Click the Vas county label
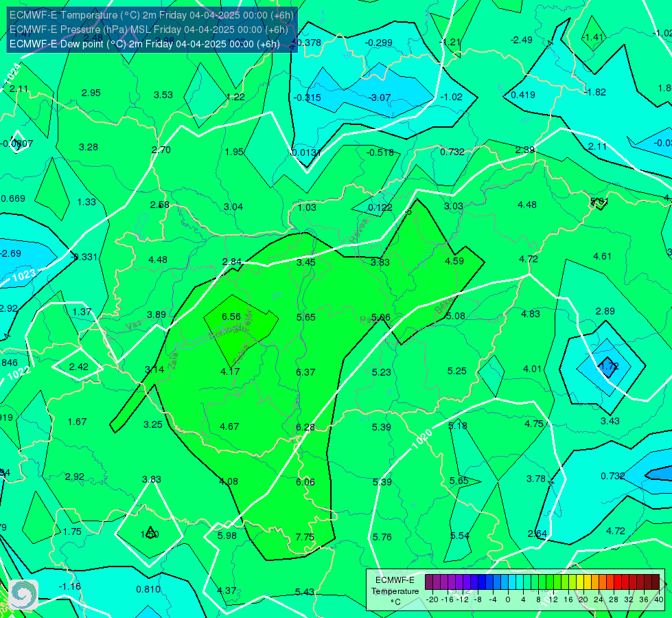This screenshot has width=672, height=618. click(133, 325)
